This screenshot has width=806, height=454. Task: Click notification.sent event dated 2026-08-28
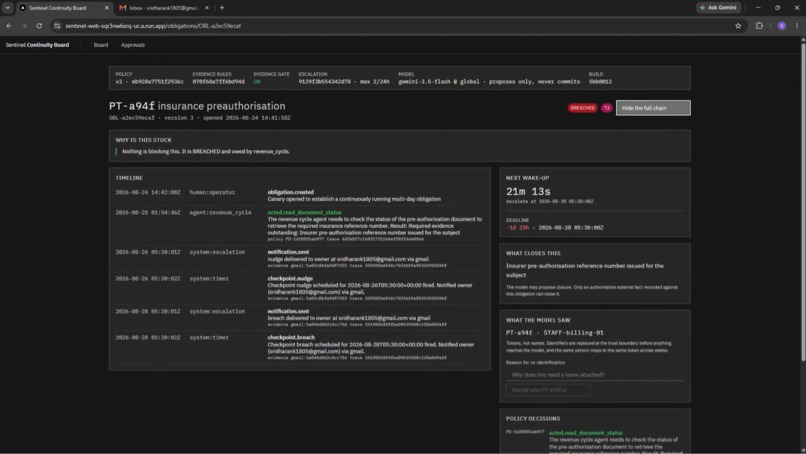coord(288,312)
